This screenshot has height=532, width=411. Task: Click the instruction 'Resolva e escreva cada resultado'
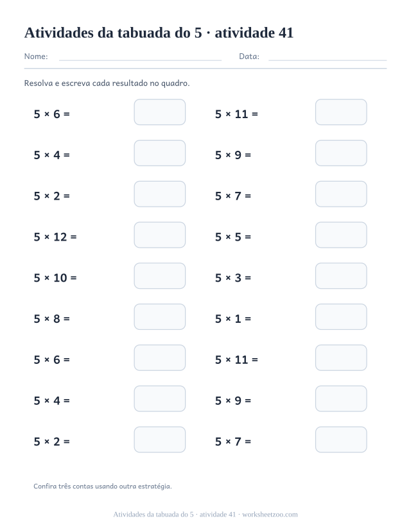86,83
